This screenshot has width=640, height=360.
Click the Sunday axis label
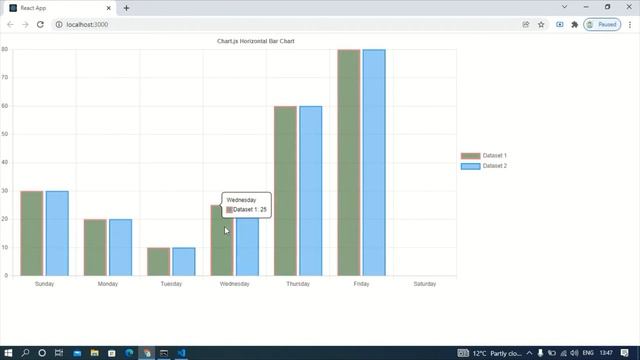tap(44, 284)
